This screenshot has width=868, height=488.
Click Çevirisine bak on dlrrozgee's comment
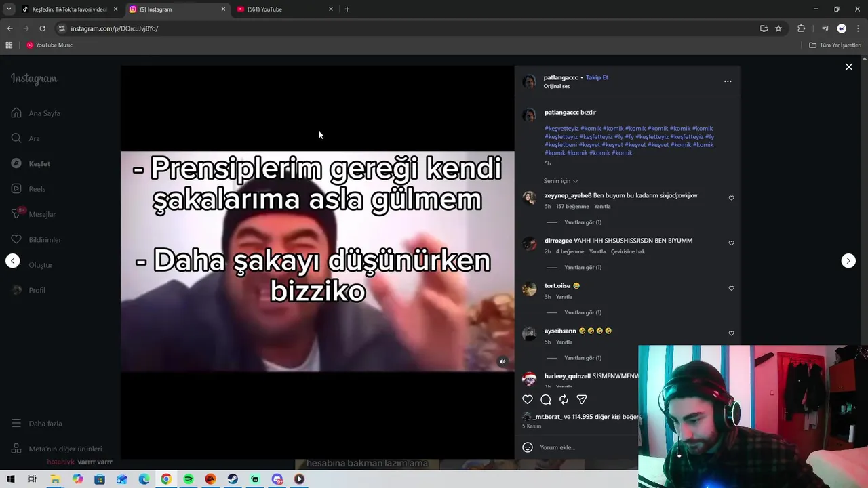628,252
